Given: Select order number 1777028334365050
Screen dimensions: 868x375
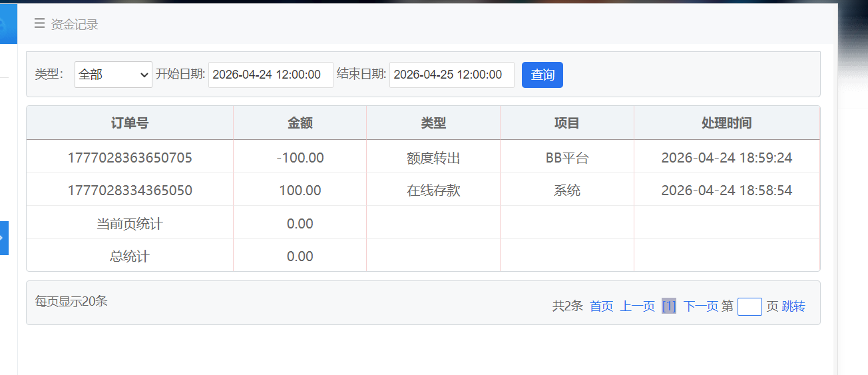Looking at the screenshot, I should [130, 190].
